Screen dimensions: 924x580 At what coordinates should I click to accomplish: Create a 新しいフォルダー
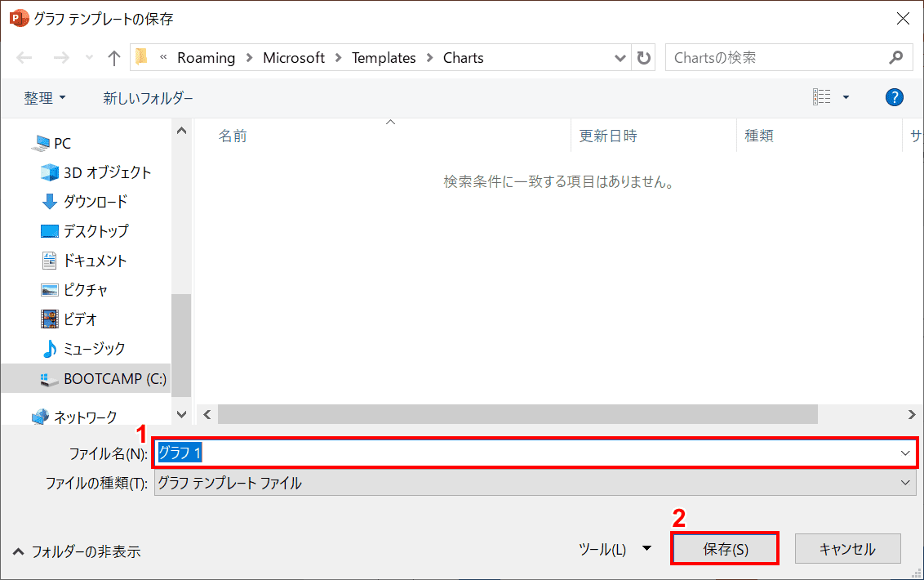tap(148, 98)
